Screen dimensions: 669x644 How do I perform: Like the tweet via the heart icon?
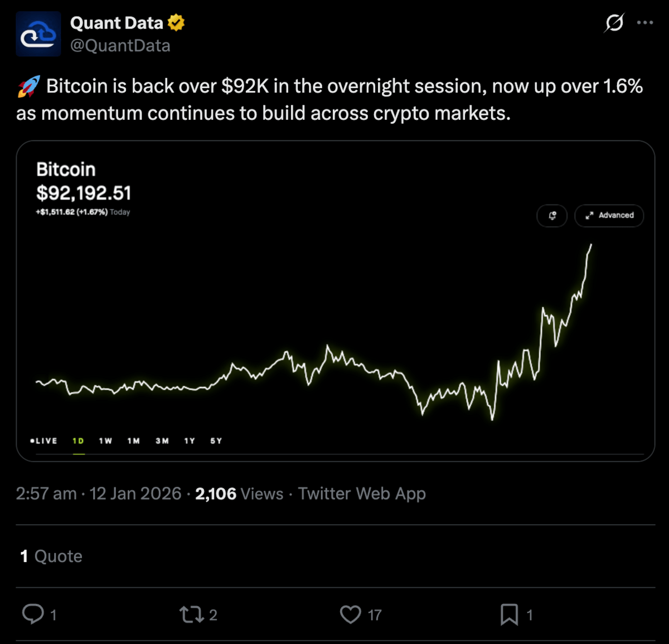click(x=351, y=614)
